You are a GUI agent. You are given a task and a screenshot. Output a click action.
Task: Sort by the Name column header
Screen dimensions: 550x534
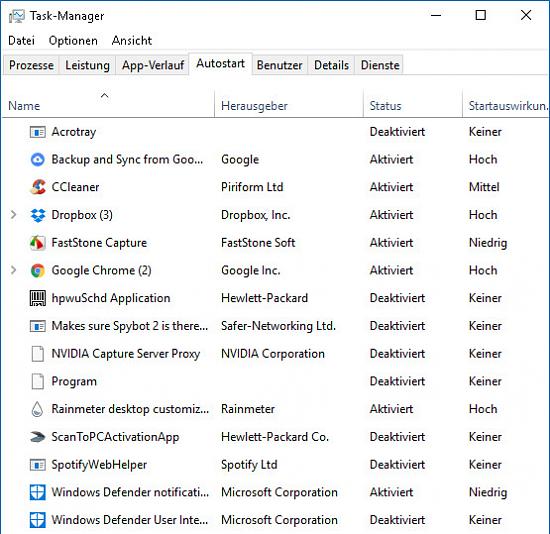108,106
